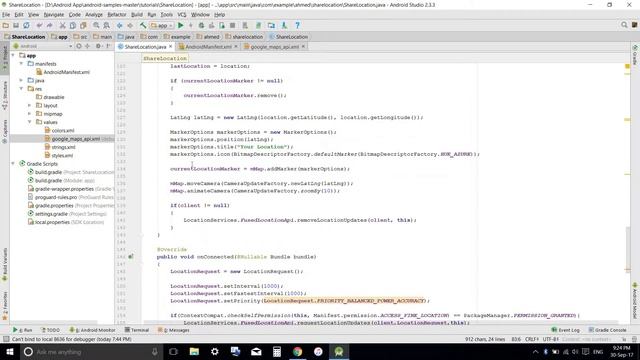Run the app with green play button
The image size is (640, 360).
(x=180, y=25)
